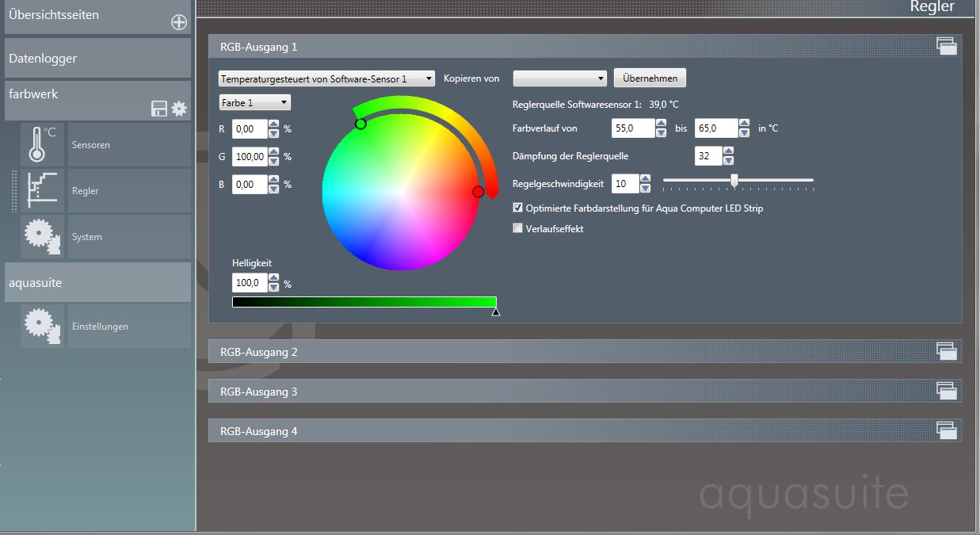Click the farbwerk save disk icon

[159, 109]
